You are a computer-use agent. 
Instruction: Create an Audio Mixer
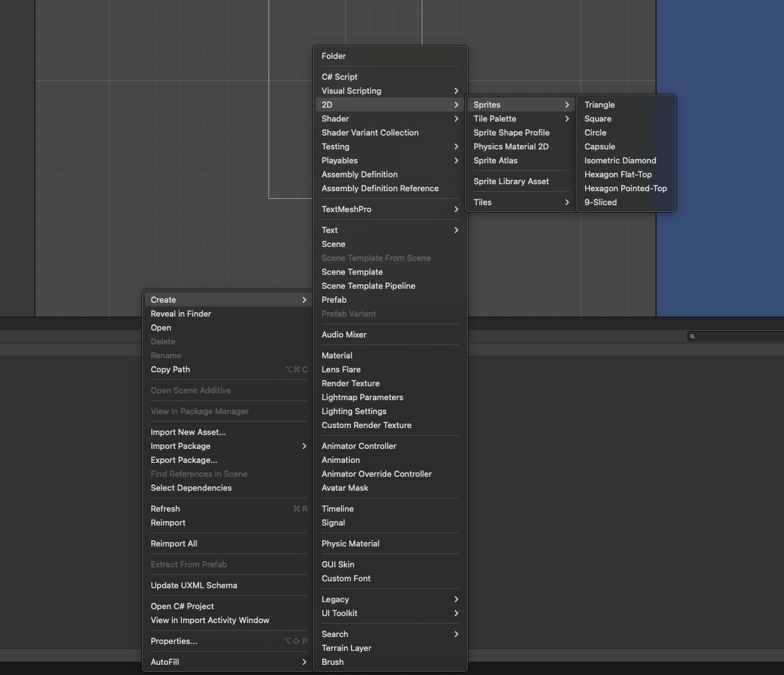[390, 334]
